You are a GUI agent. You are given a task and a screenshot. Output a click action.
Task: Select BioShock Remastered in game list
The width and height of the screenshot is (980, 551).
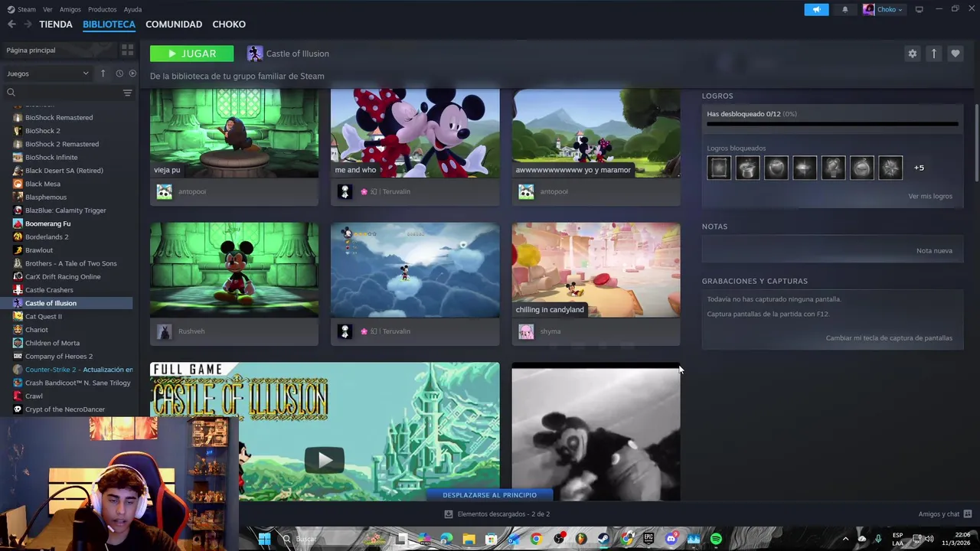(x=59, y=117)
